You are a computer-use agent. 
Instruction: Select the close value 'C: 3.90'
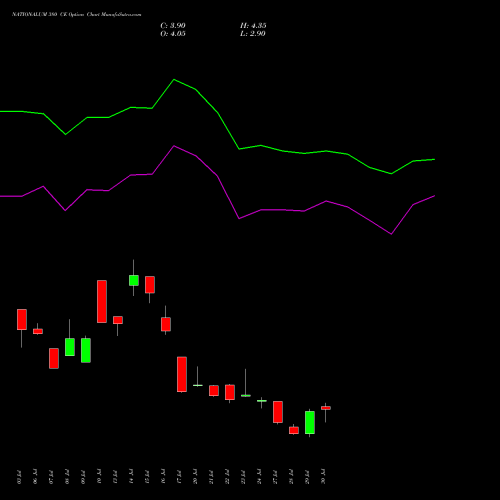click(x=173, y=26)
